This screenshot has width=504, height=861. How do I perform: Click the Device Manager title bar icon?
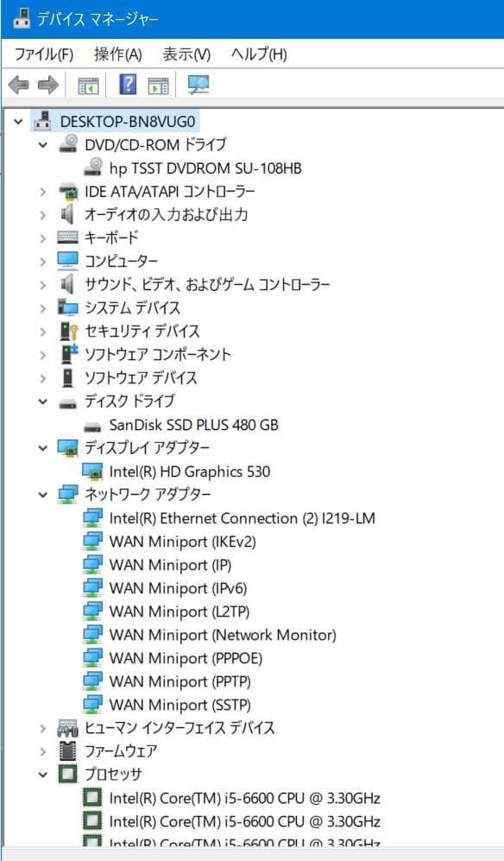21,18
